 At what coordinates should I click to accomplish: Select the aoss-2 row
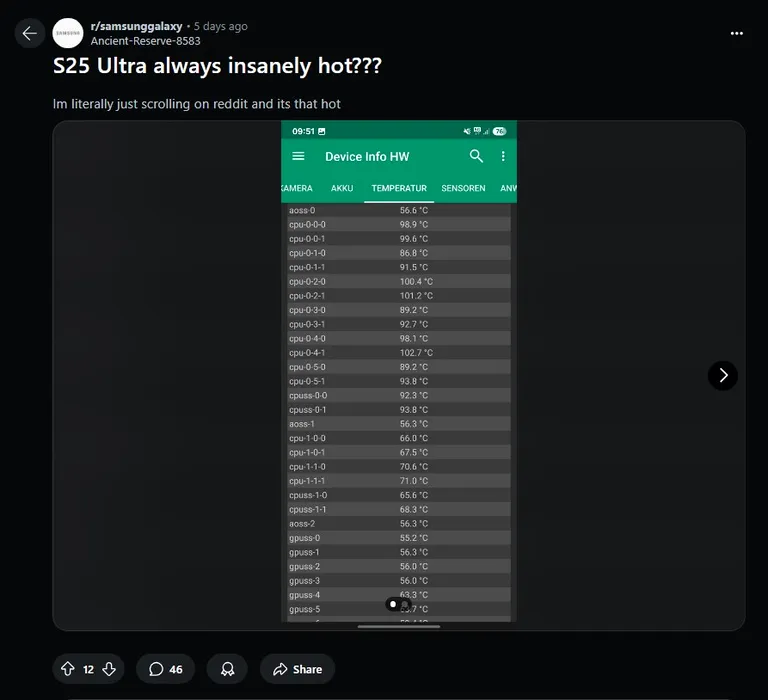[x=399, y=524]
